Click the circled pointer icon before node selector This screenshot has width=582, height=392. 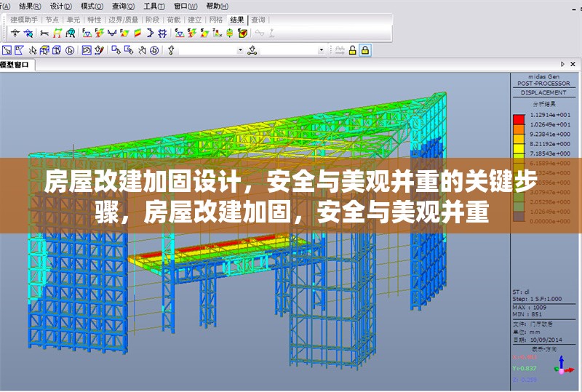click(x=154, y=50)
